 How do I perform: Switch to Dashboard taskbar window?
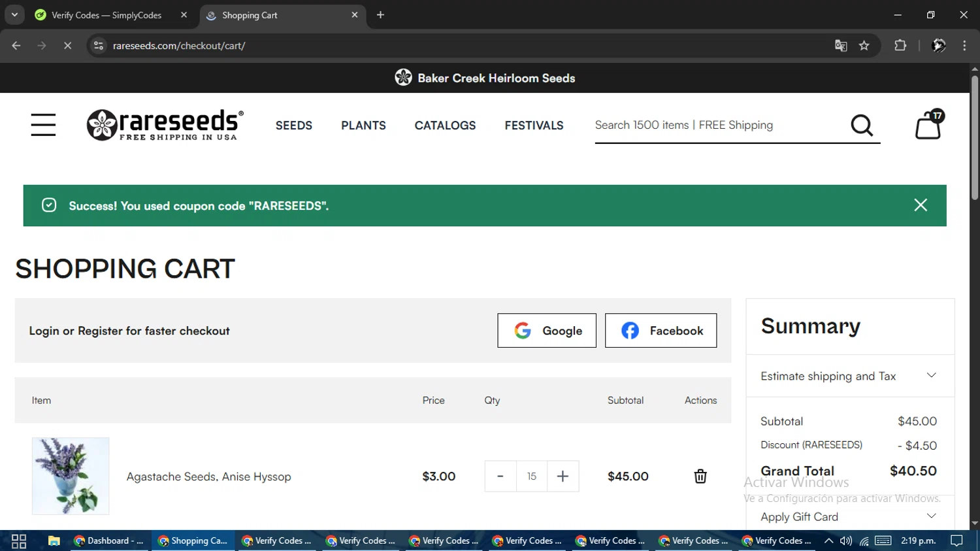[x=109, y=541]
